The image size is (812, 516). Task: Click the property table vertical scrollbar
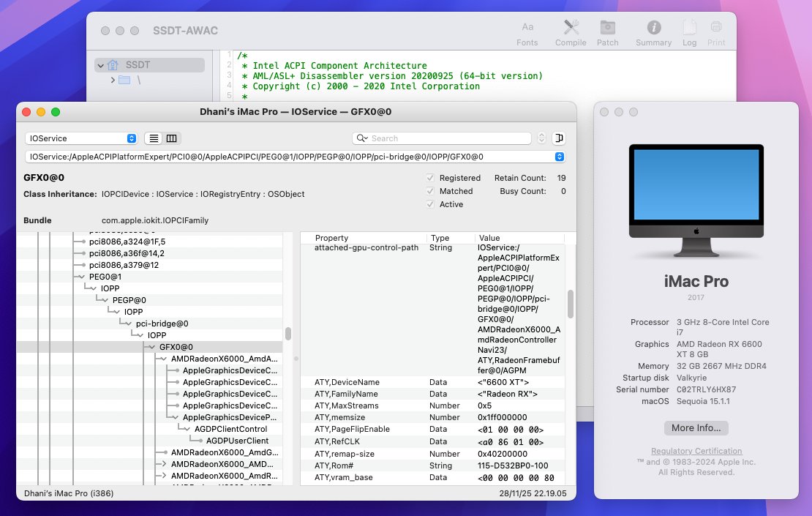click(x=570, y=304)
